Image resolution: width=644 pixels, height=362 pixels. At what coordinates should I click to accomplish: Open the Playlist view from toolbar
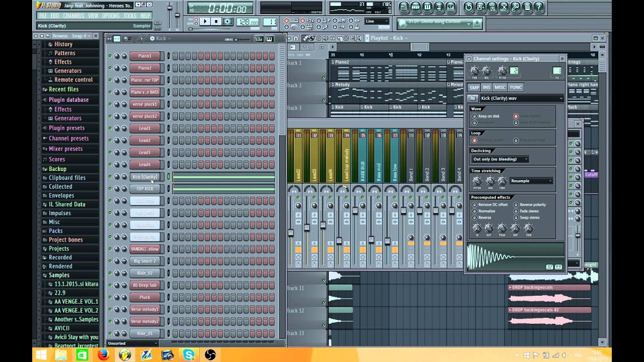(403, 7)
